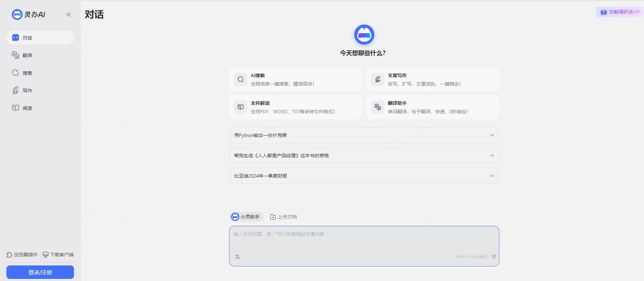Open the 搜索 sidebar item

[40, 73]
